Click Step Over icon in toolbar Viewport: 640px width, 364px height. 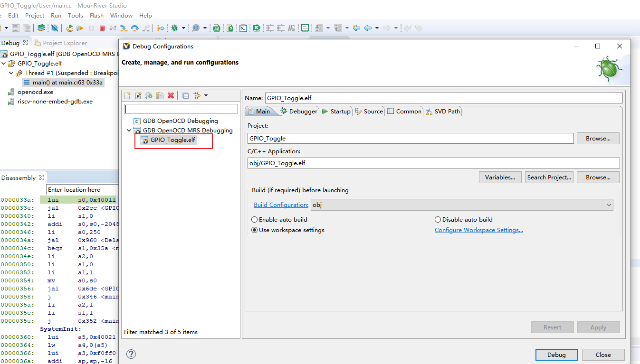click(135, 28)
